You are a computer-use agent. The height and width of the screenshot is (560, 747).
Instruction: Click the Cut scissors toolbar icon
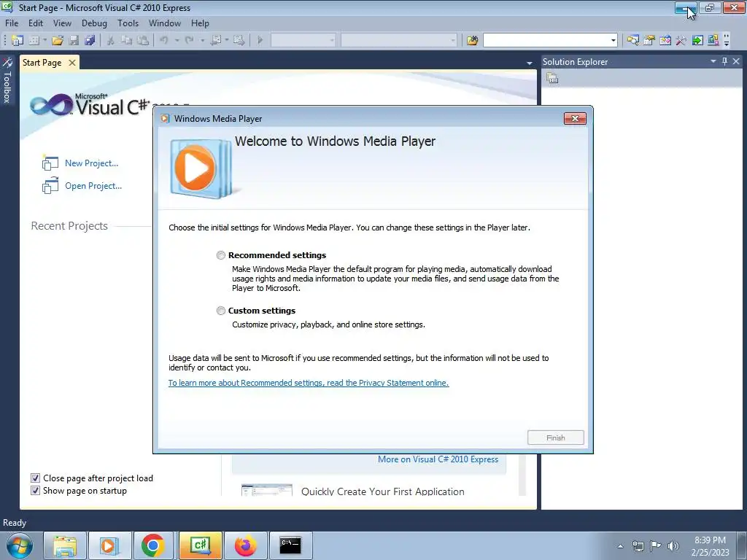(111, 41)
